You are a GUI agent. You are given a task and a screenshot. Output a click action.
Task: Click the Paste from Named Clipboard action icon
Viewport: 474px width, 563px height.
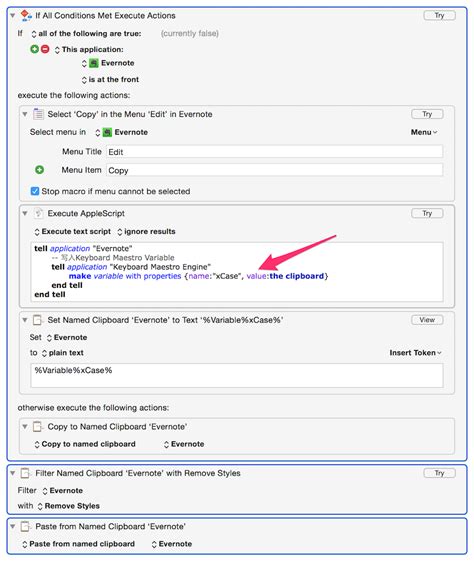[25, 527]
